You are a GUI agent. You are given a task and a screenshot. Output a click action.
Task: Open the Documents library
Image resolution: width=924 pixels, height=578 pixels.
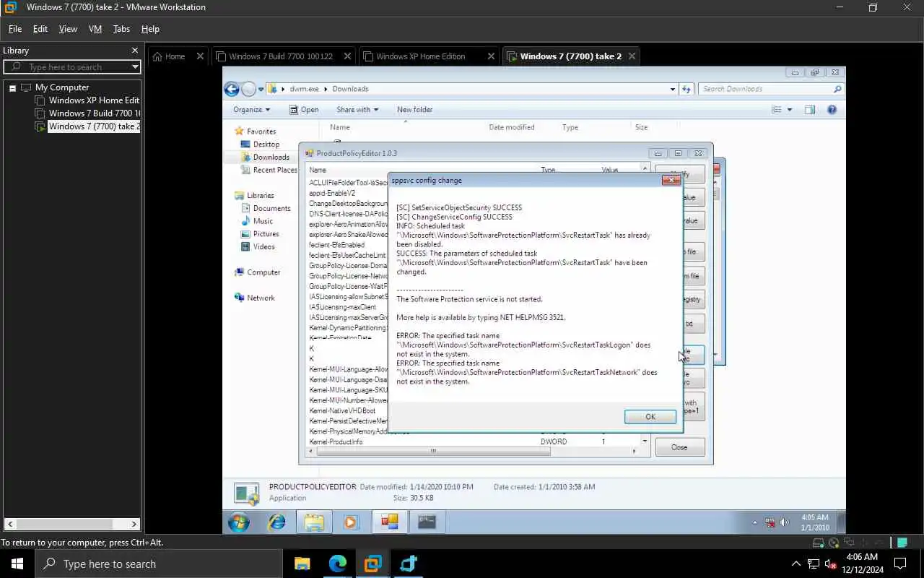(266, 208)
